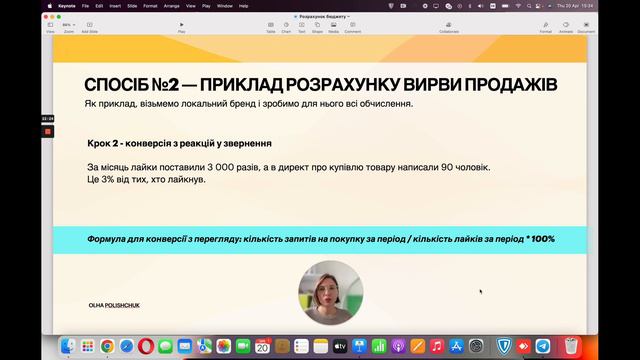The height and width of the screenshot is (360, 640).
Task: Open Launchpad from the dock
Action: coord(87,347)
